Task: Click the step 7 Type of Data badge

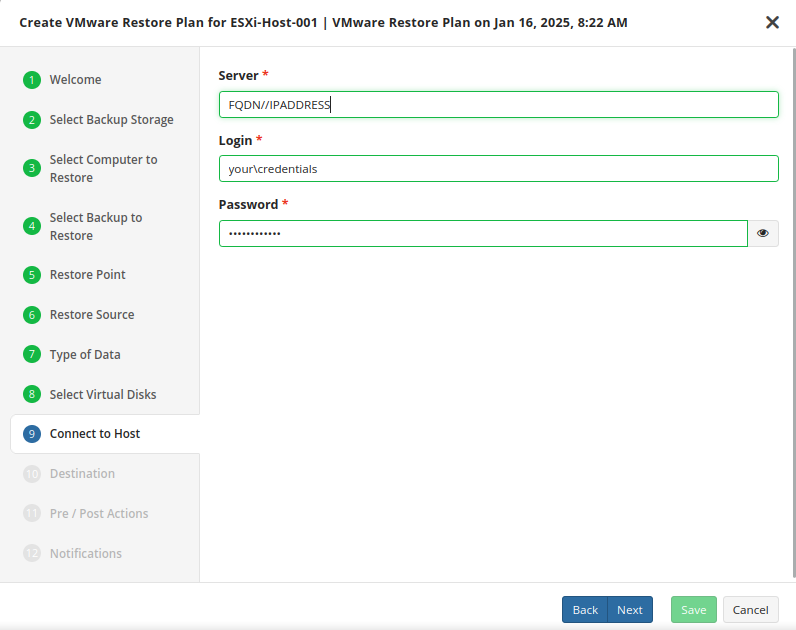Action: pyautogui.click(x=32, y=355)
